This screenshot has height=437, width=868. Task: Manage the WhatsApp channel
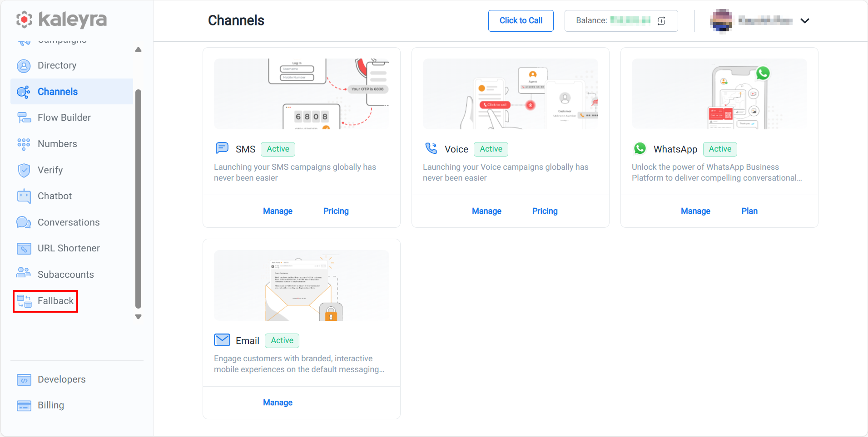[695, 211]
